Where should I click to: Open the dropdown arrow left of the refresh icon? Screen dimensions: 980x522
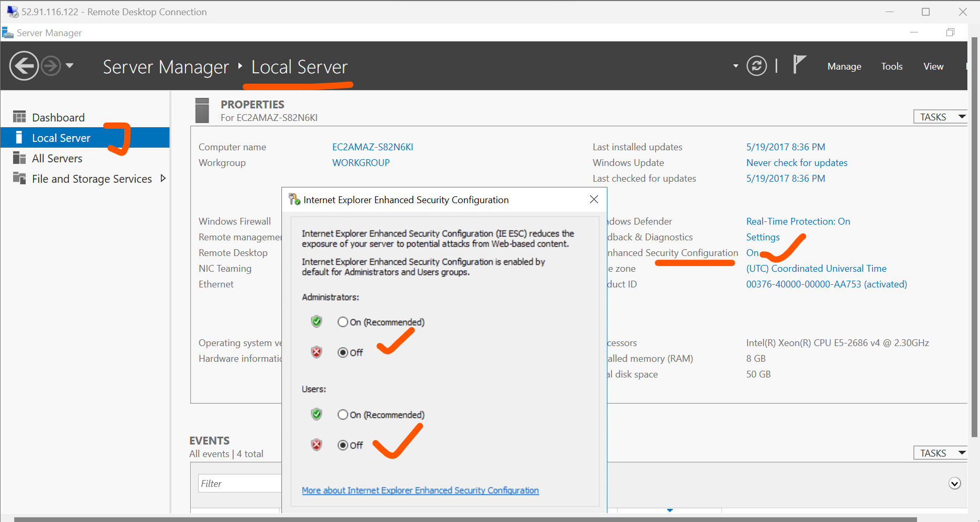[735, 66]
